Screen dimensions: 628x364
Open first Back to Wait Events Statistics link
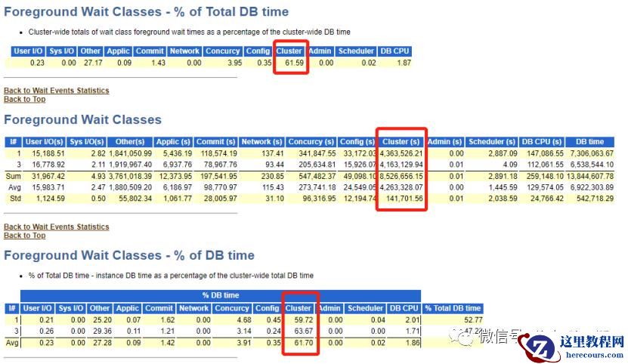pyautogui.click(x=57, y=91)
